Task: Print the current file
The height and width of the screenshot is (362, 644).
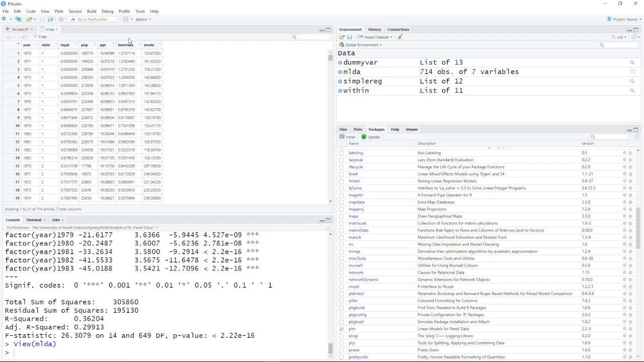Action: 61,19
